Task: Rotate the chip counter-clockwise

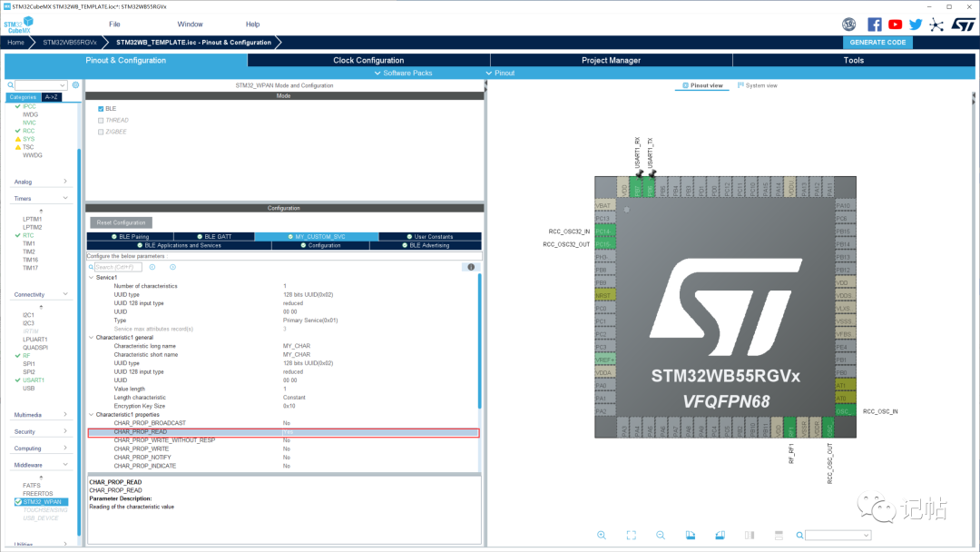Action: (x=720, y=535)
